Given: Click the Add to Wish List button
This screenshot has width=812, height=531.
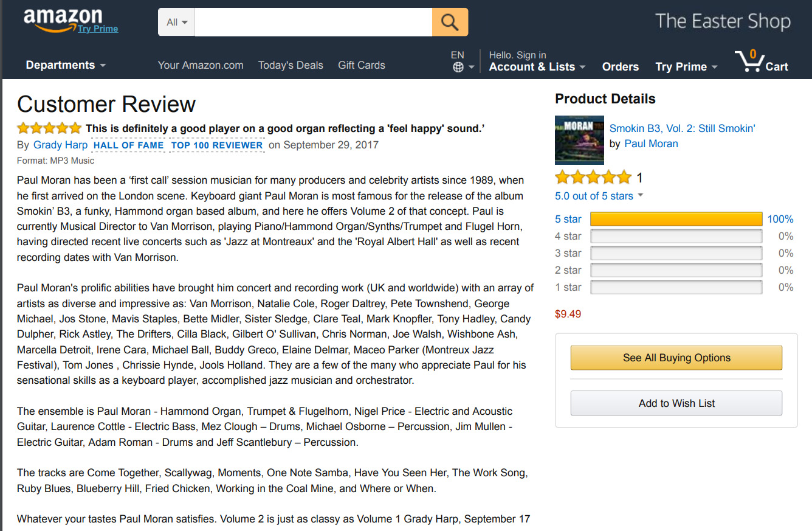Looking at the screenshot, I should 676,403.
